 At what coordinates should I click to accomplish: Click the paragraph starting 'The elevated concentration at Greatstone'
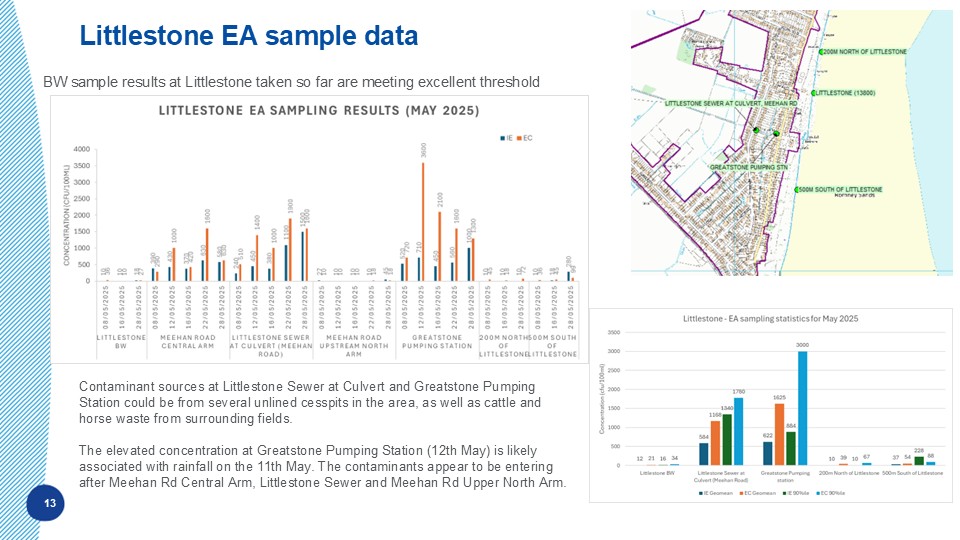(x=323, y=467)
